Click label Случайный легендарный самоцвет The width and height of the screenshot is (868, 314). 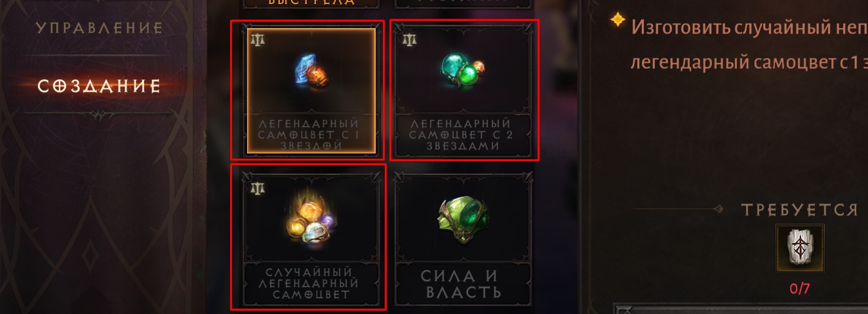coord(311,283)
